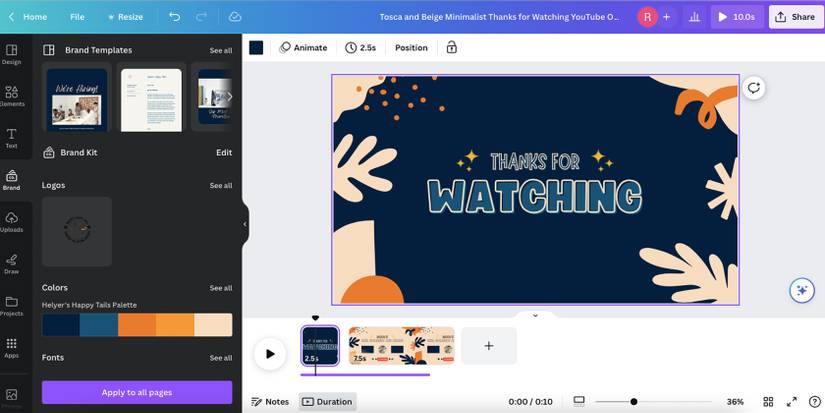Click the presenter screen icon near zoom
825x413 pixels.
(579, 402)
